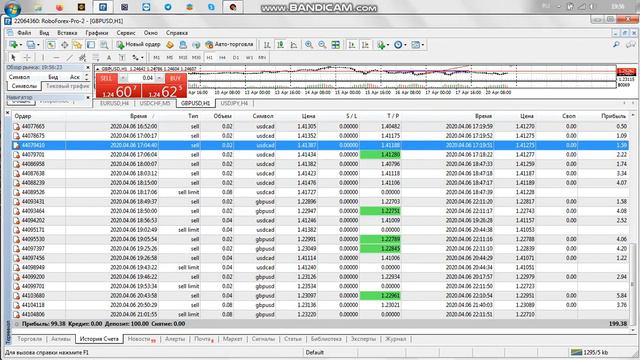Open the Вставка menu

click(67, 33)
